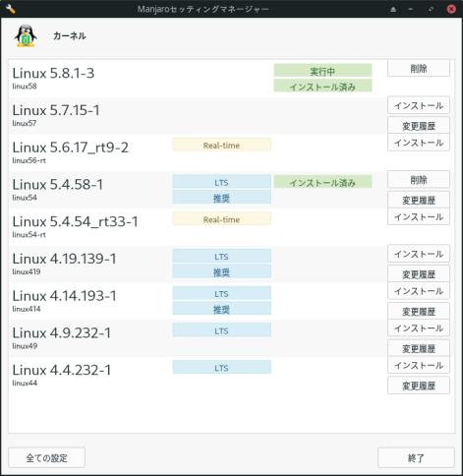Remove Linux 5.4.58-1 with 削除 button

(419, 180)
